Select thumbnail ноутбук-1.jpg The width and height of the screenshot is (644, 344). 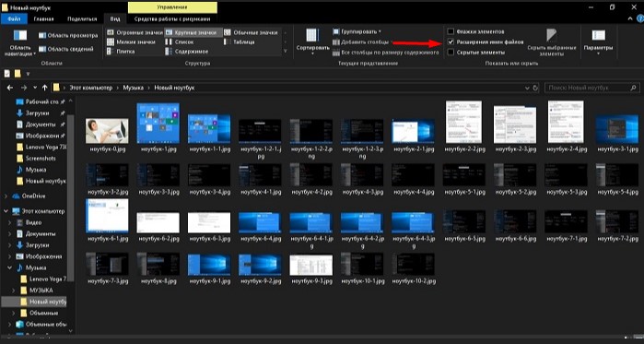pos(158,124)
